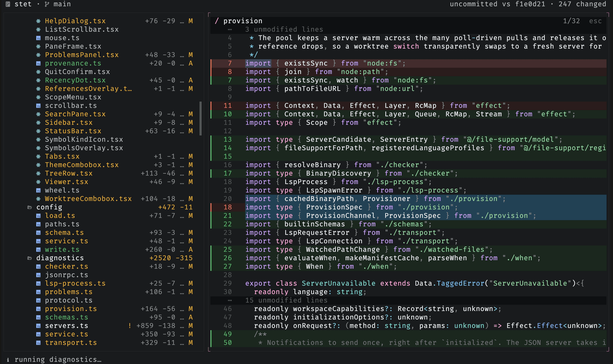Click the 'running diagnostics…' status text
The image size is (613, 364).
(58, 360)
